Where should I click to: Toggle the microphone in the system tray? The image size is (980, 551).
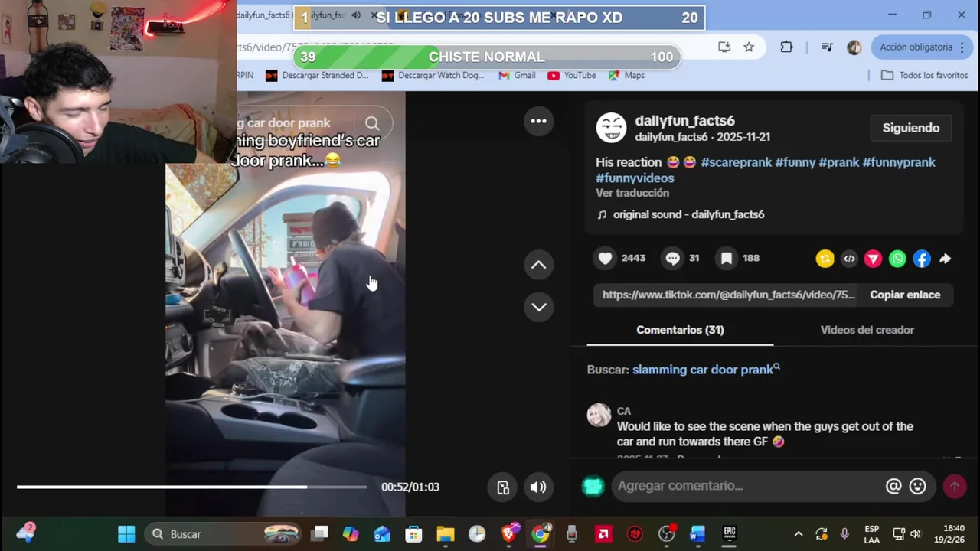click(x=844, y=534)
